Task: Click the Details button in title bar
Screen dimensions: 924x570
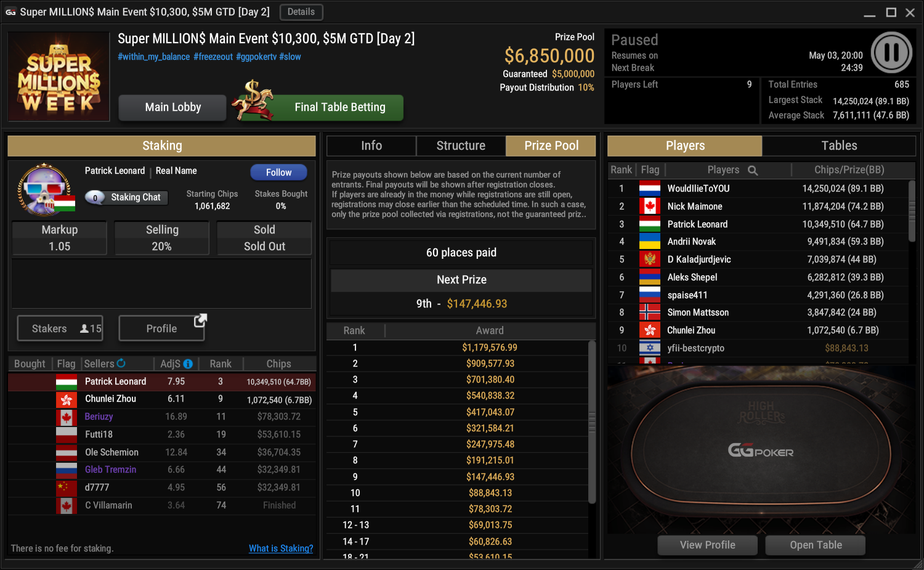Action: (x=301, y=12)
